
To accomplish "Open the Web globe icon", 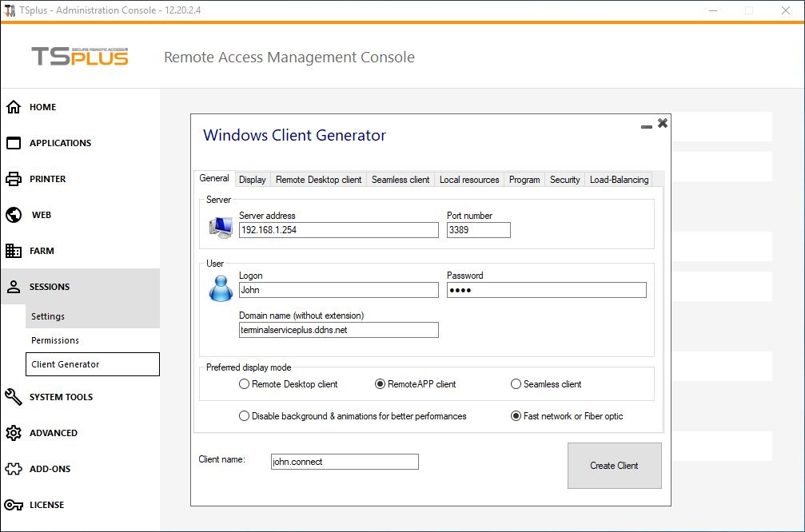I will click(x=14, y=214).
